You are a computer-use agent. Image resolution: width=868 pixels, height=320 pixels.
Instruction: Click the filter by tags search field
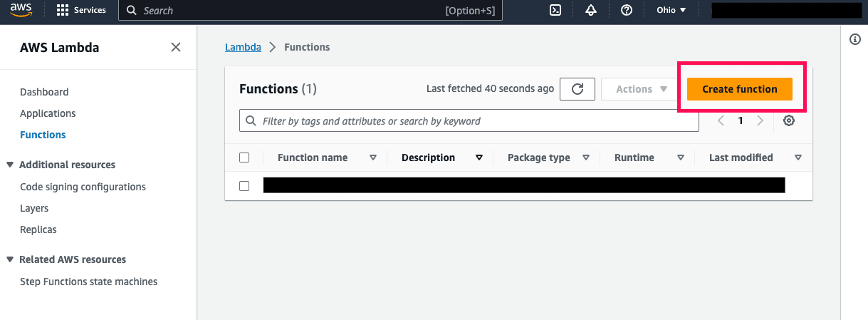(x=469, y=121)
